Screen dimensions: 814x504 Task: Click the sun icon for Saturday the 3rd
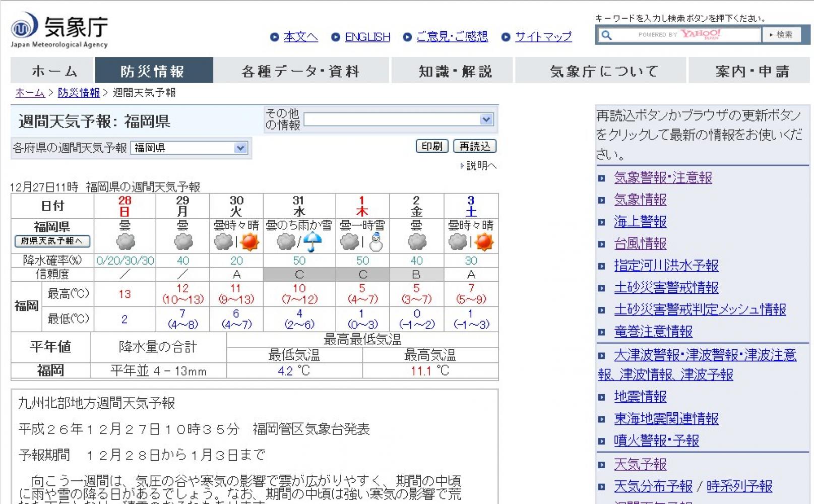484,242
